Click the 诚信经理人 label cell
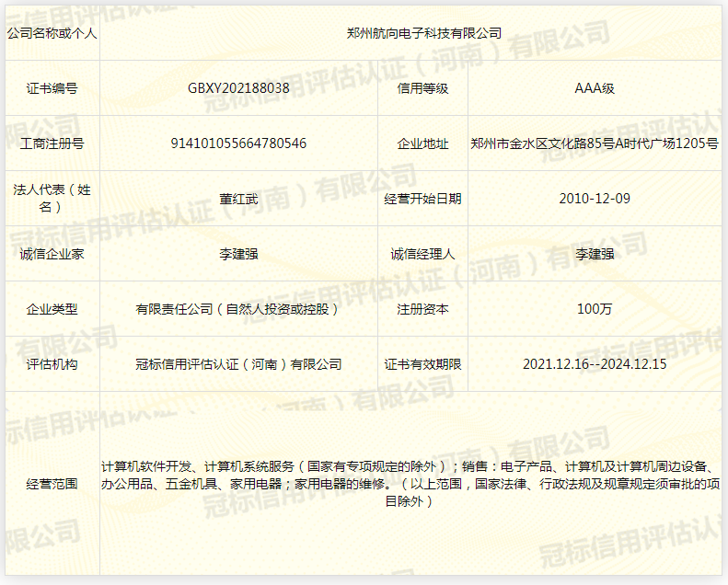 point(422,254)
